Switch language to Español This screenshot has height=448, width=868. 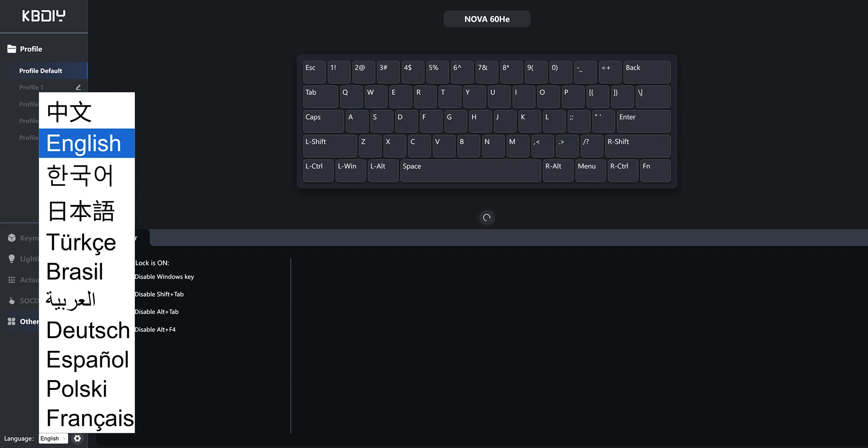(87, 359)
